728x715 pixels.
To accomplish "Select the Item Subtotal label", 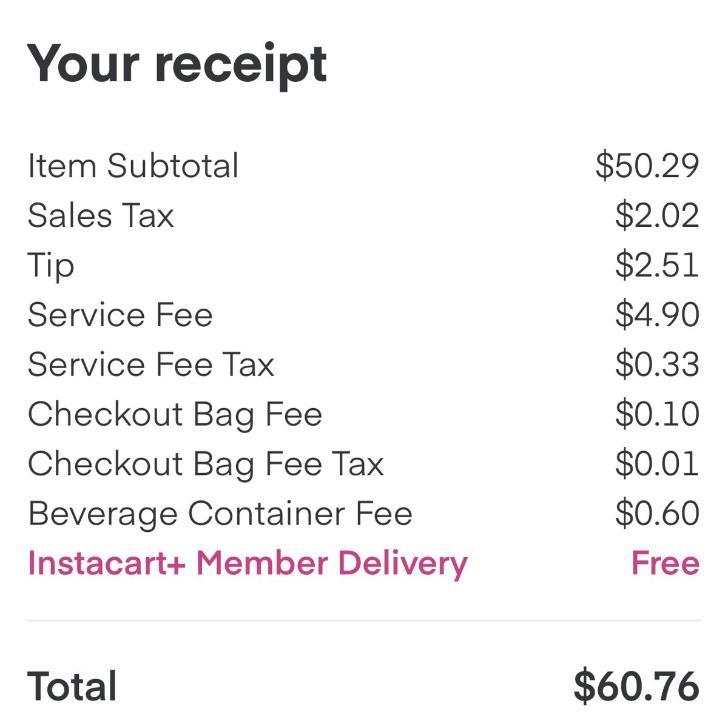I will [x=133, y=166].
